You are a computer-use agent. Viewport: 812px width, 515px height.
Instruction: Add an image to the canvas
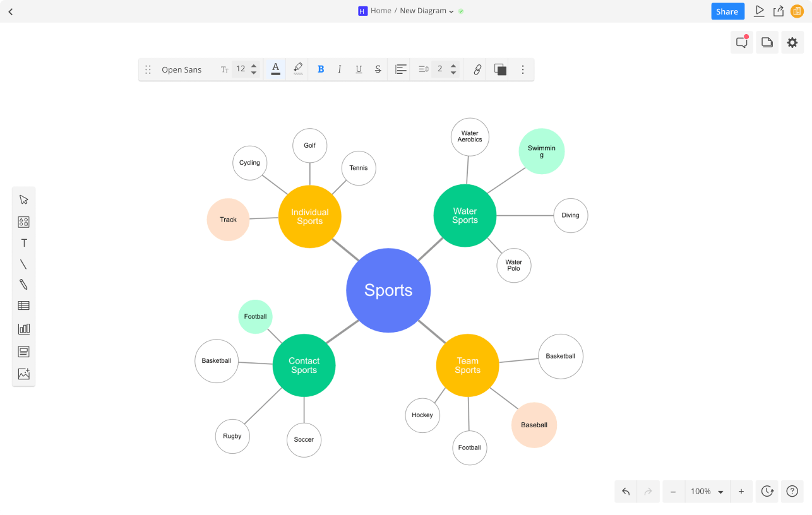coord(23,374)
